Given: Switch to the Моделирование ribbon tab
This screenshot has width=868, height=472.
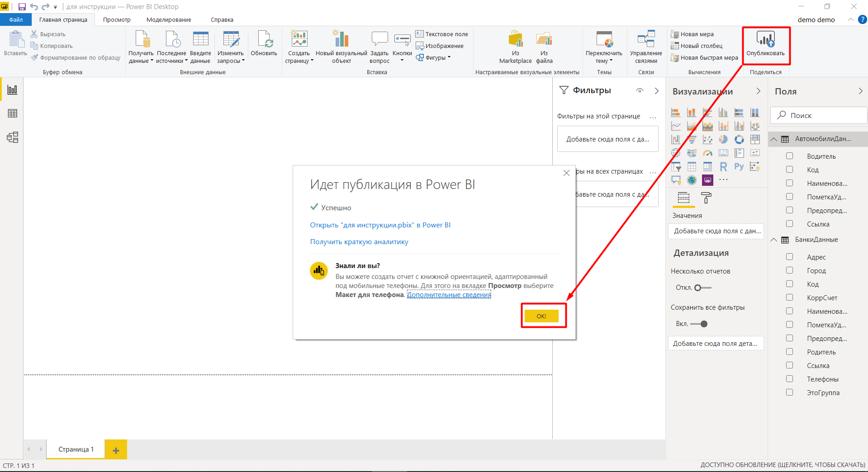Looking at the screenshot, I should point(169,19).
